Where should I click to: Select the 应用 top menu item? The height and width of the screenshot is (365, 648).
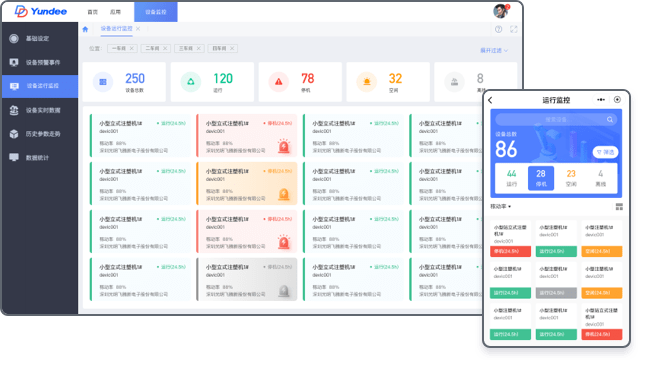(x=115, y=12)
